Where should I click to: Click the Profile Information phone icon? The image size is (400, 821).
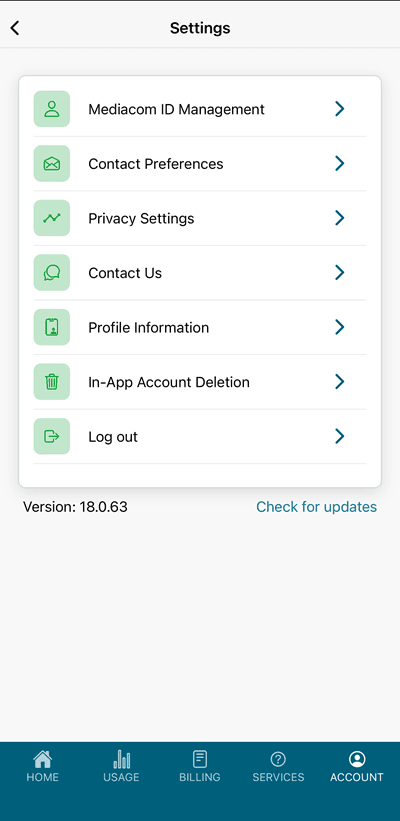click(52, 327)
